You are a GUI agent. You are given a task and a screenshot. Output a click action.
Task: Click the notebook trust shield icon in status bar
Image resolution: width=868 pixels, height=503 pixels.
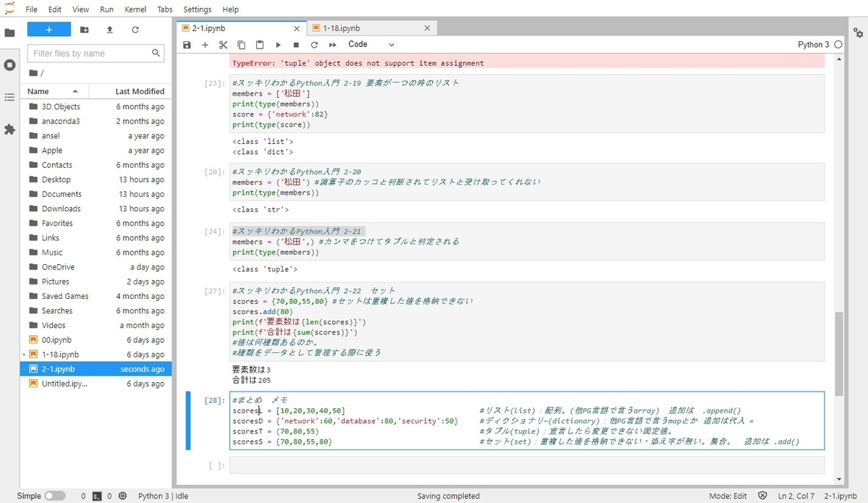pos(762,496)
